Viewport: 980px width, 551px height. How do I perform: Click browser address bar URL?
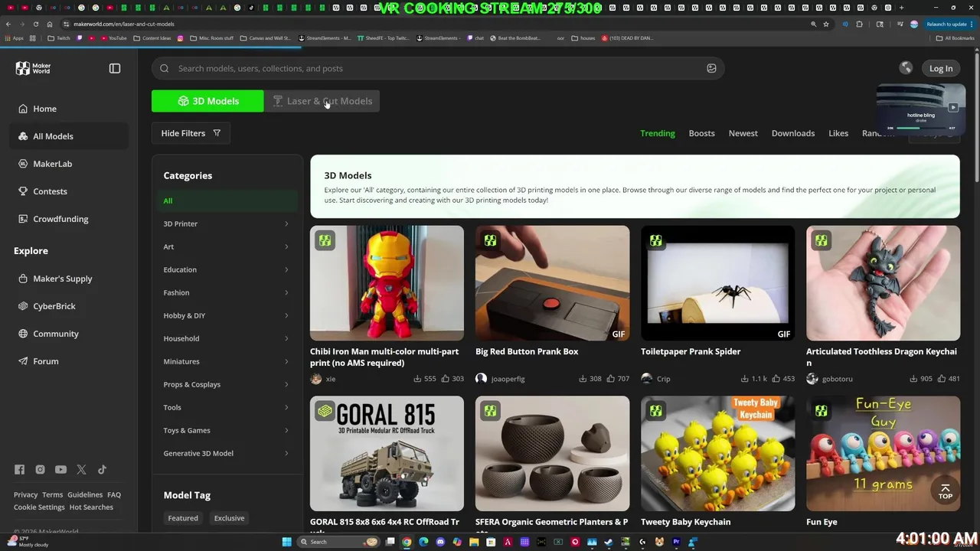[x=124, y=24]
